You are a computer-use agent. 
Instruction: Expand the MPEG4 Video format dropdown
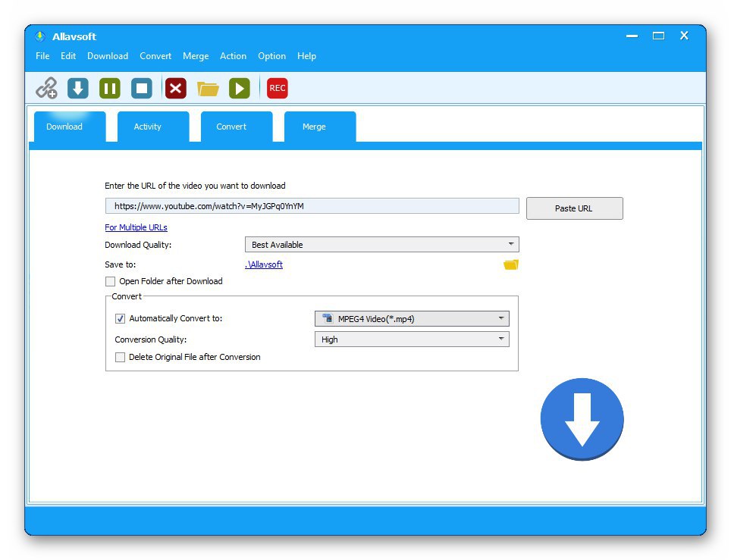tap(412, 319)
